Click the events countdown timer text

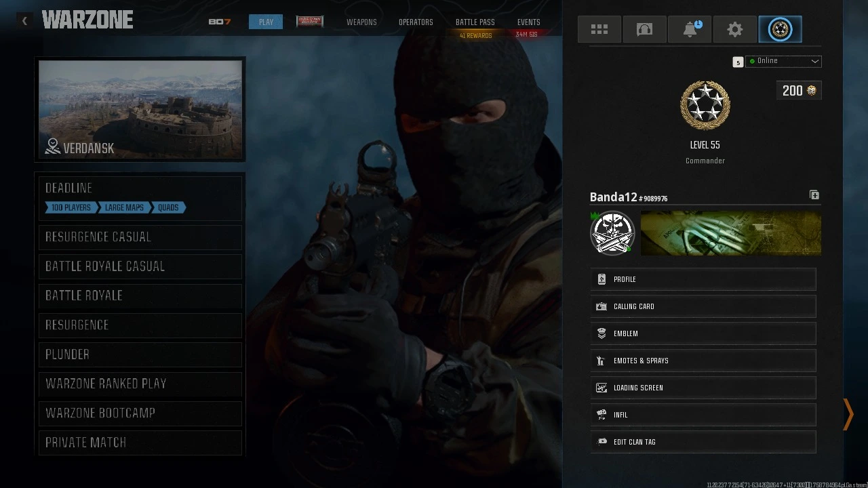(x=526, y=35)
